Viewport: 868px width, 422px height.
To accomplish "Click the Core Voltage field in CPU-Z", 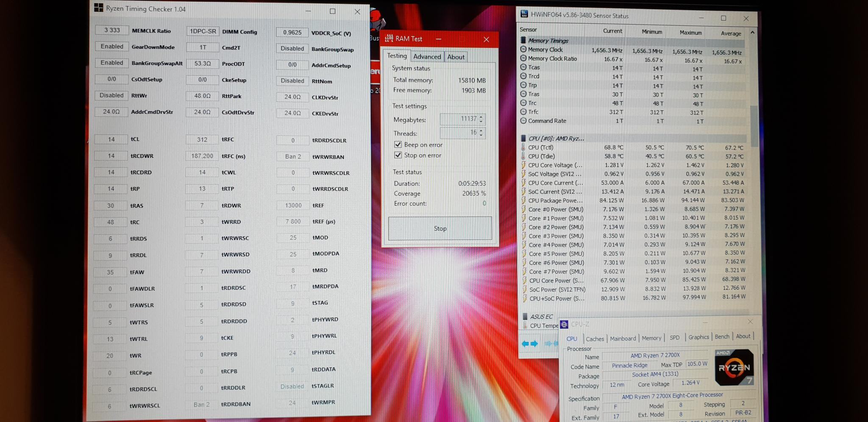I will (x=690, y=383).
